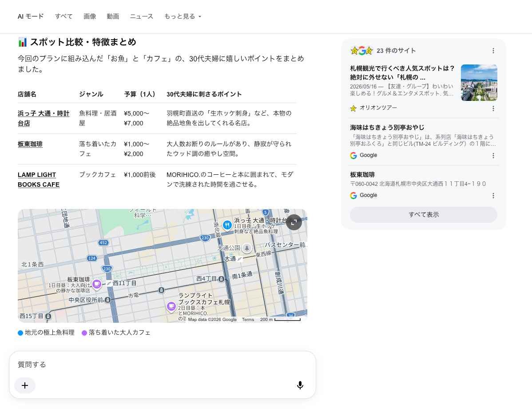This screenshot has height=409, width=532.
Task: Expand the もっと見る dropdown
Action: pyautogui.click(x=183, y=16)
